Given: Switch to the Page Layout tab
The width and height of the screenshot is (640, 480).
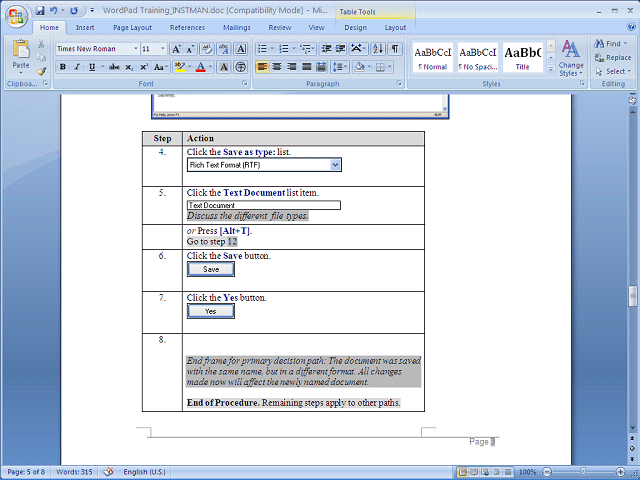Looking at the screenshot, I should click(132, 28).
